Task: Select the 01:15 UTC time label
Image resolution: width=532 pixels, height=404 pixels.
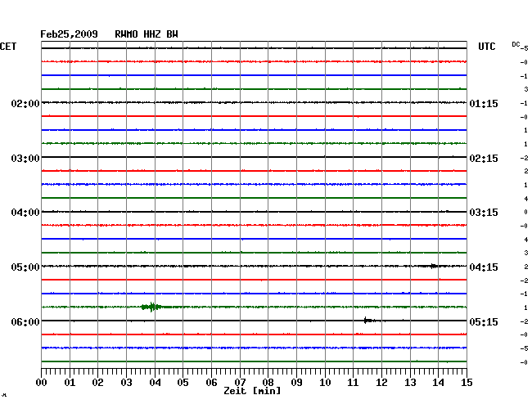Action: coord(484,103)
